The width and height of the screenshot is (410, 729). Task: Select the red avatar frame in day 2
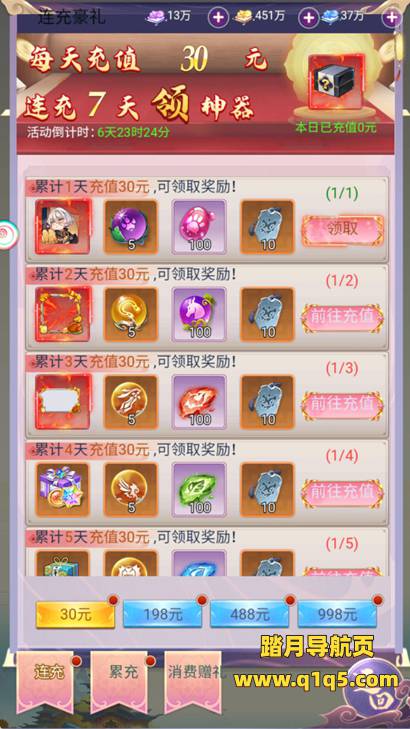click(63, 314)
